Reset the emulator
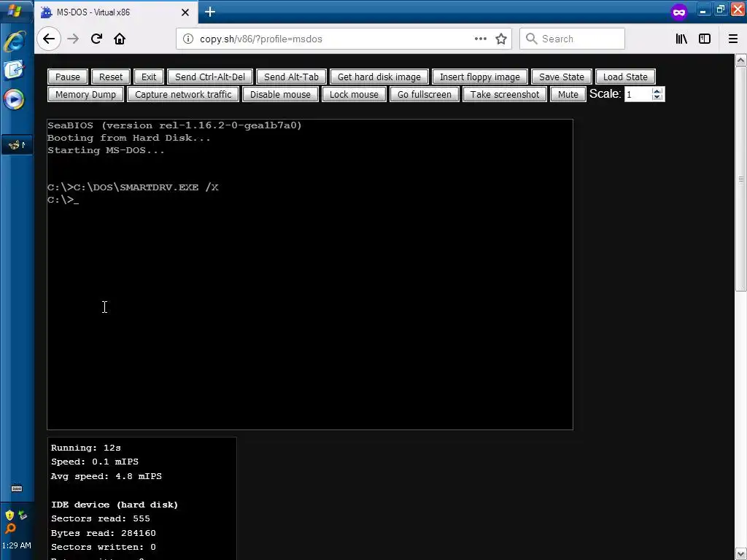747x560 pixels. [111, 77]
